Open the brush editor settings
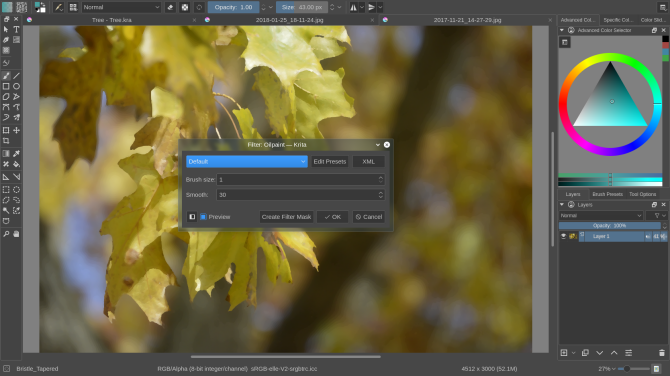Image resolution: width=670 pixels, height=376 pixels. 59,7
